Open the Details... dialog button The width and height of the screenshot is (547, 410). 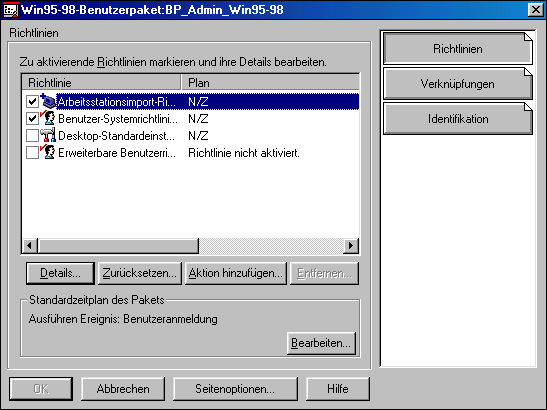pyautogui.click(x=60, y=273)
